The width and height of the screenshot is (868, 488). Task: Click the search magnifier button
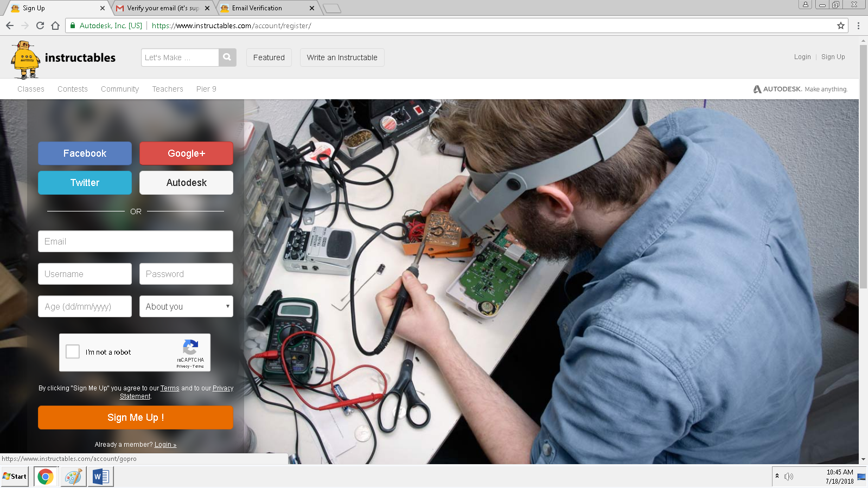227,57
